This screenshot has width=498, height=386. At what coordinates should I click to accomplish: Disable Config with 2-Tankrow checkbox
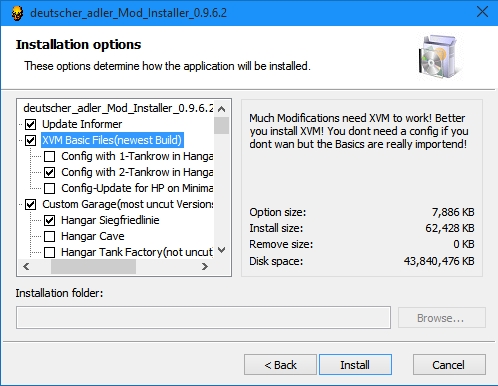[x=50, y=172]
